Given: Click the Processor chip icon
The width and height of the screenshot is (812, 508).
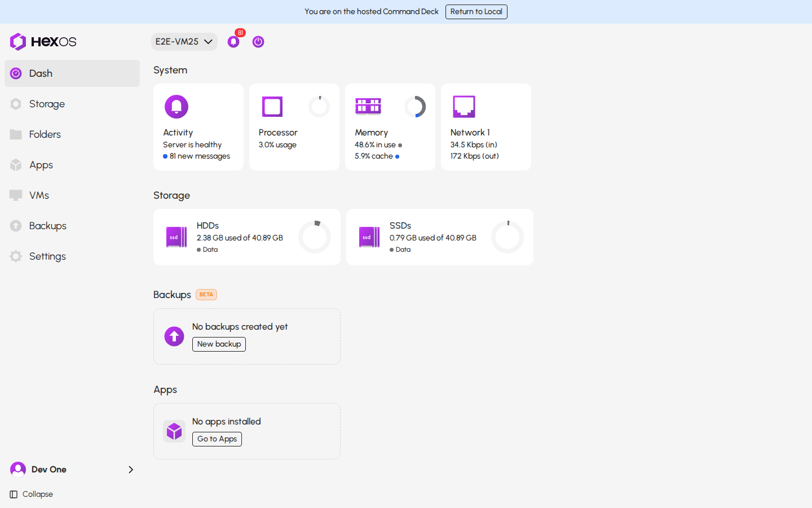Looking at the screenshot, I should [272, 107].
